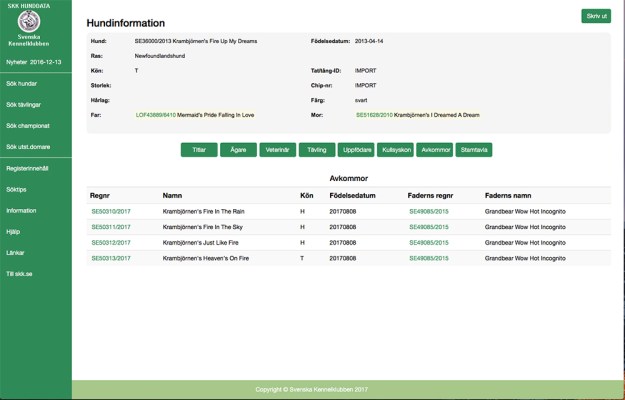Switch to the Ägare tab

pos(238,150)
